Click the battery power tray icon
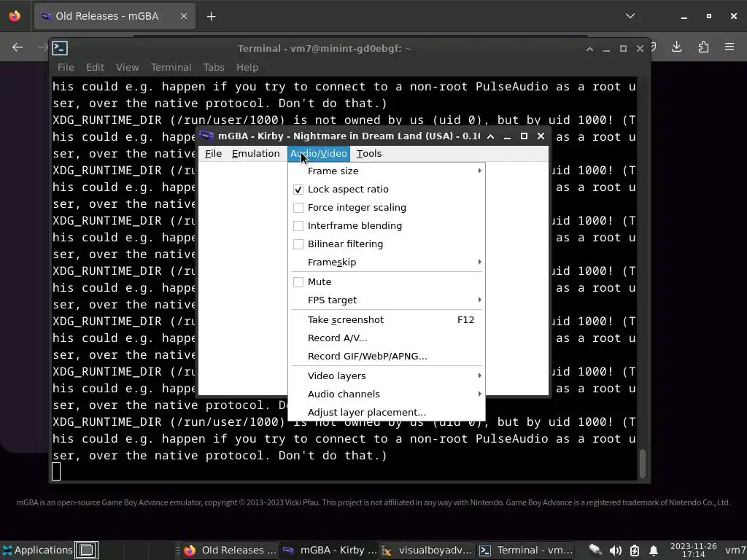 635,551
